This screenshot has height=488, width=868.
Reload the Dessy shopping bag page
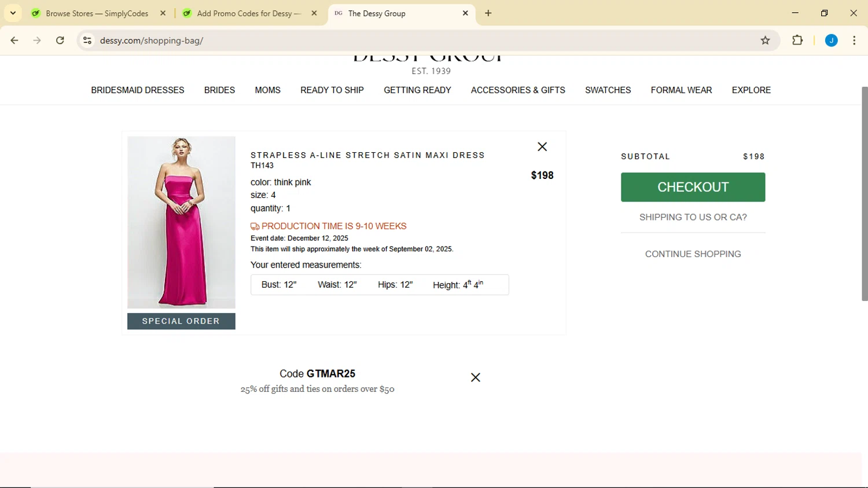tap(60, 41)
